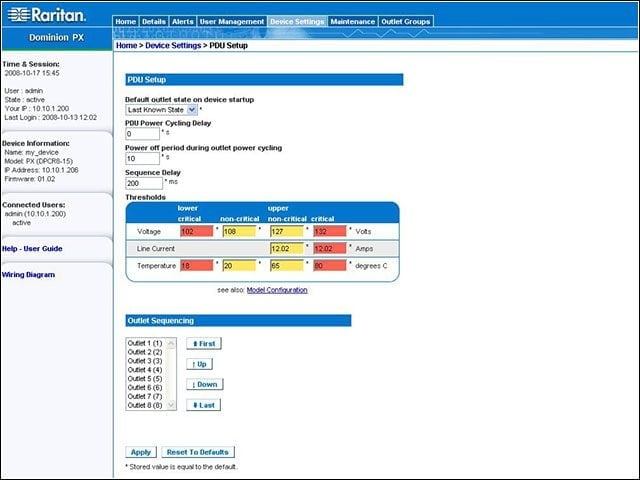
Task: Edit Temperature lower non-critical value 20
Action: click(x=239, y=266)
